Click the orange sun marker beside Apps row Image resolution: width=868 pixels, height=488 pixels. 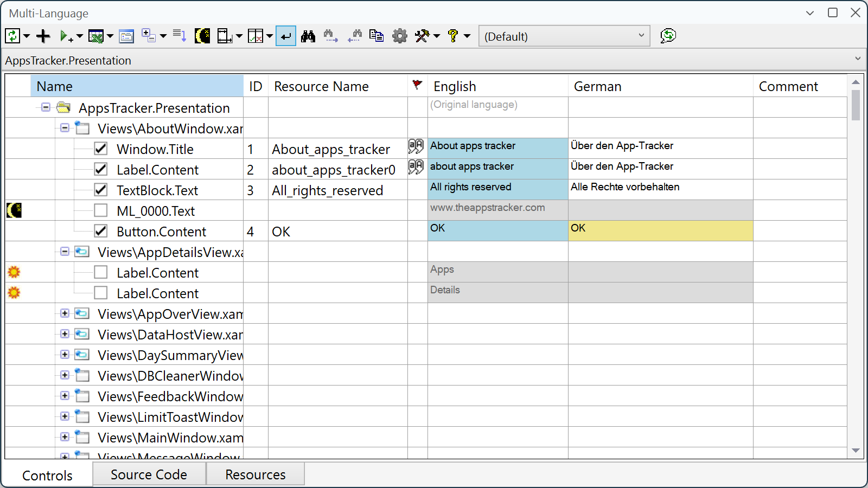(x=14, y=272)
